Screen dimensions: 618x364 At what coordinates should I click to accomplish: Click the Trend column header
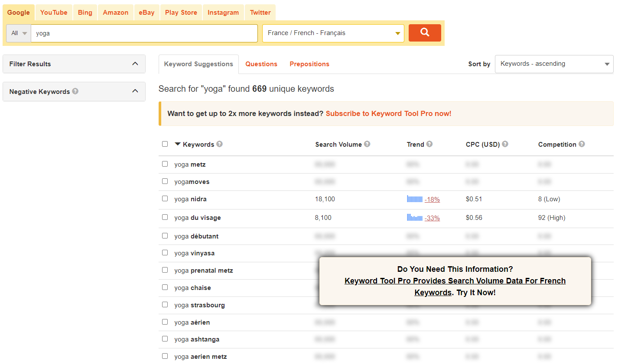(415, 145)
